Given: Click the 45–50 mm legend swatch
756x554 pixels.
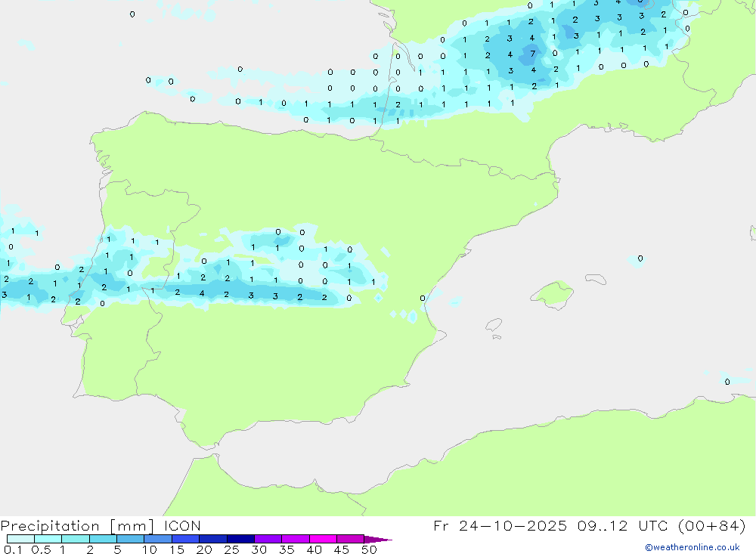Looking at the screenshot, I should 351,539.
